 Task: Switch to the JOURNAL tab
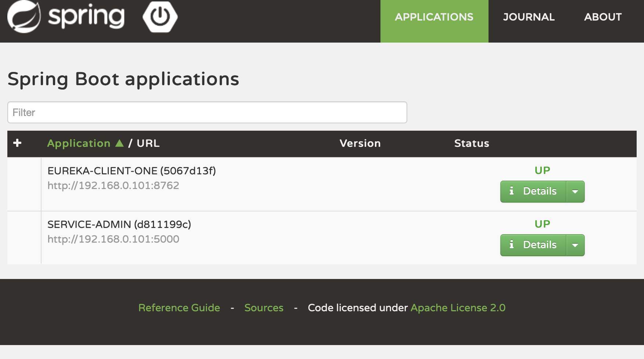(529, 17)
